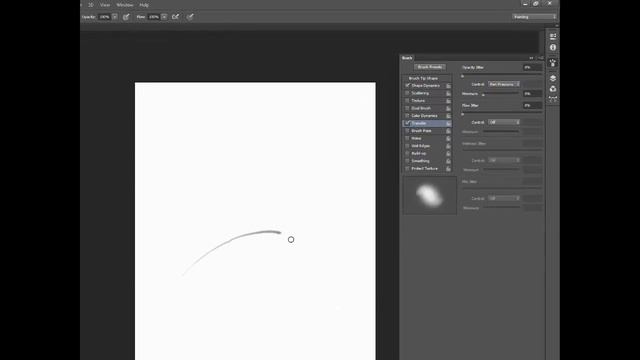Enable the Wet Edges checkbox
The height and width of the screenshot is (360, 640).
407,146
